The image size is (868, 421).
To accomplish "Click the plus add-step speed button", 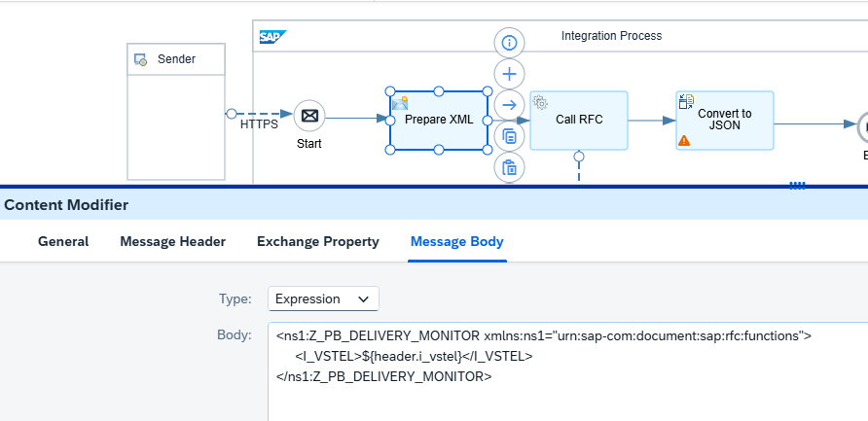I will [509, 74].
